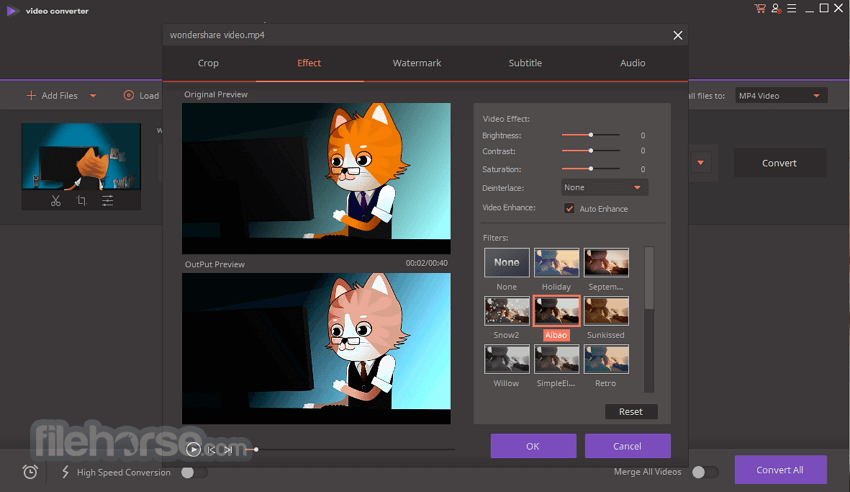Click the Brightness value 0
The image size is (850, 492).
[x=643, y=135]
